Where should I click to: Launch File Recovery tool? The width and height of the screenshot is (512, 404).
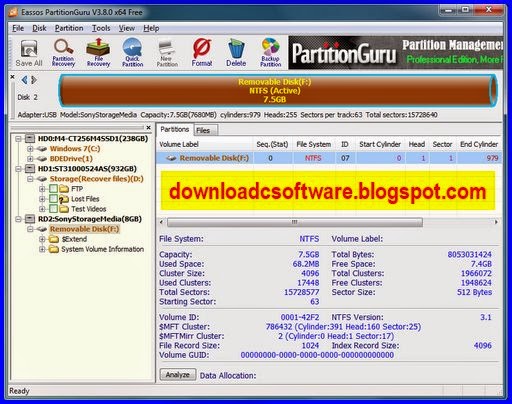tap(98, 53)
